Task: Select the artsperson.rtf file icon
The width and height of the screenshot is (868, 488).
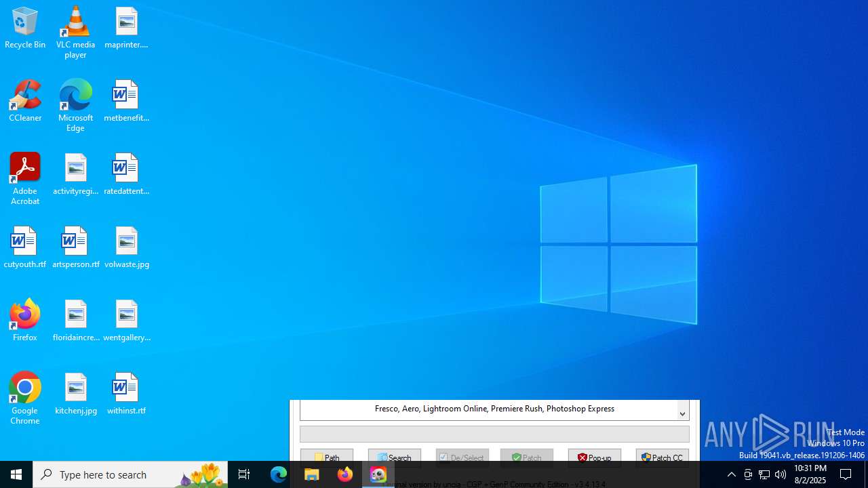Action: (75, 248)
